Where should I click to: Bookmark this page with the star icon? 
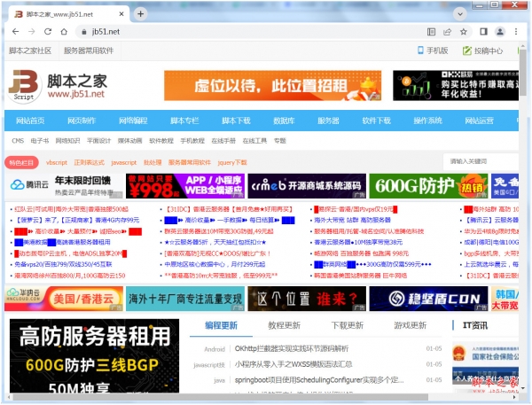464,32
